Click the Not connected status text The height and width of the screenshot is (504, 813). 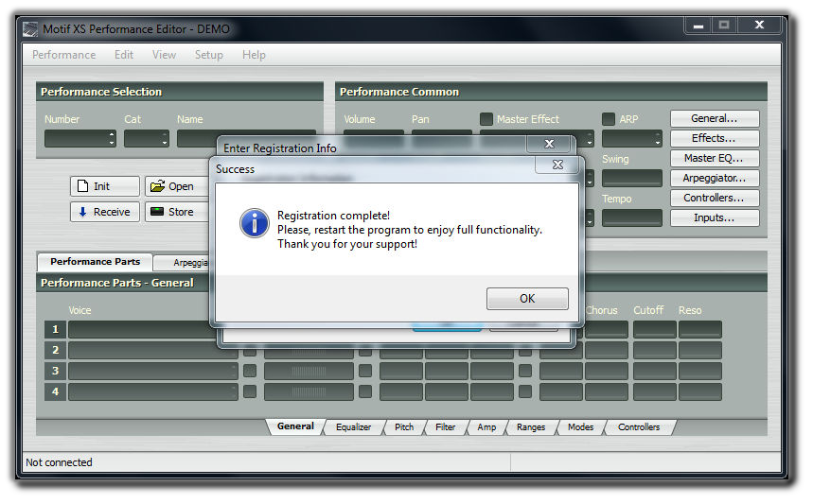(59, 462)
